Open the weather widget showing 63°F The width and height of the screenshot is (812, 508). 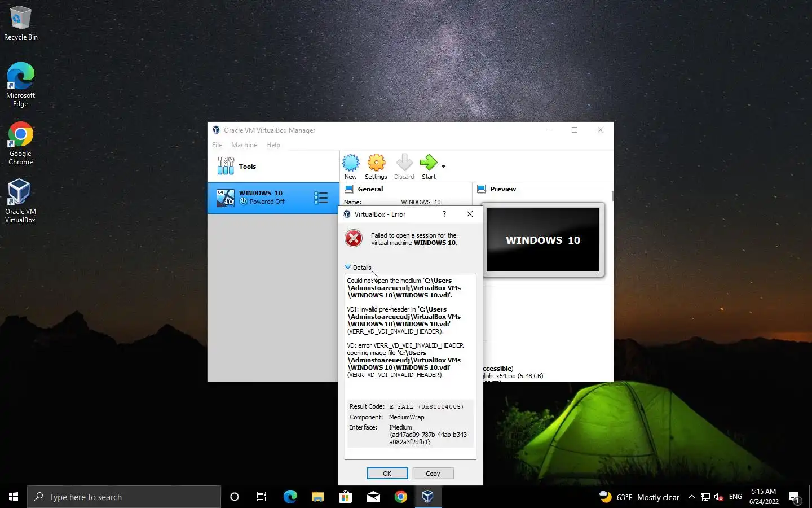pos(639,497)
